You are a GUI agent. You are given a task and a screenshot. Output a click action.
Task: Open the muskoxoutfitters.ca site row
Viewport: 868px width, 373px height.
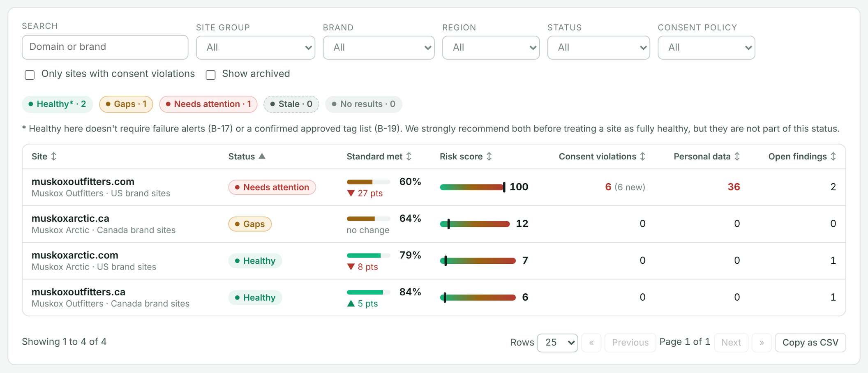pos(434,297)
